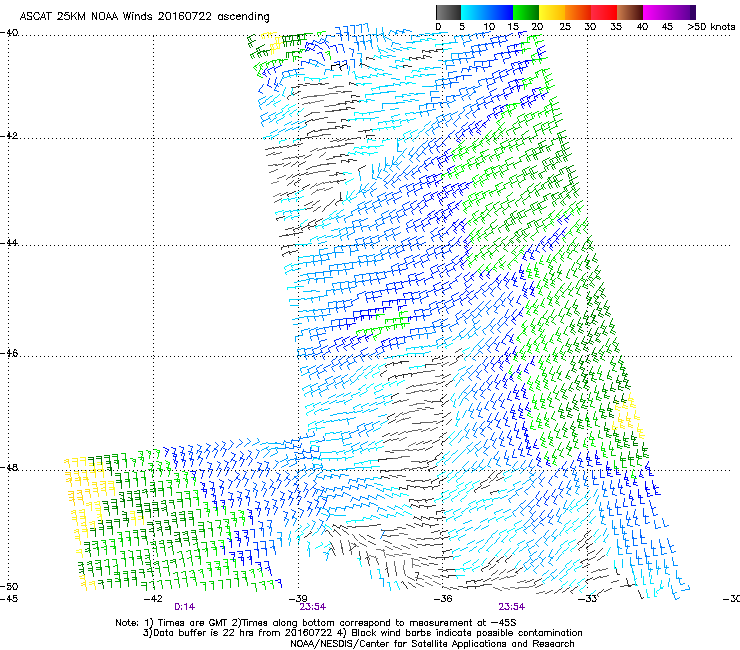This screenshot has height=650, width=740.
Task: Click the title 'ASCAT 25KM NOAA Winds 20160722 ascending'
Action: (x=144, y=17)
